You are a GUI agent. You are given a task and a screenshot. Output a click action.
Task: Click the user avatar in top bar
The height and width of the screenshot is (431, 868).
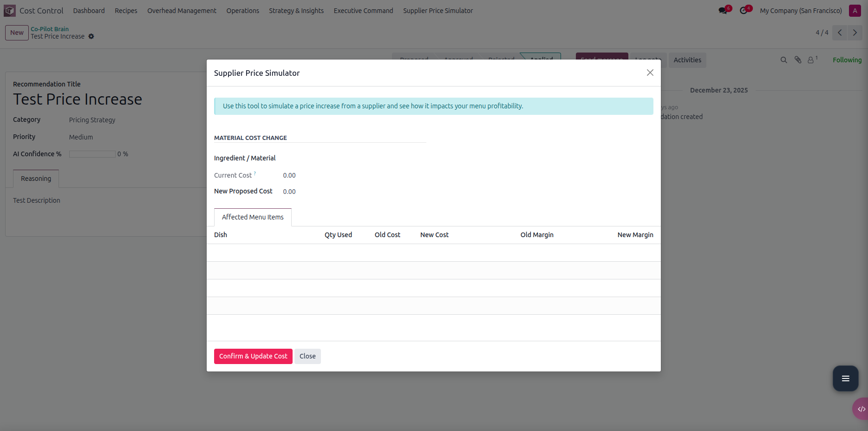[x=855, y=10]
